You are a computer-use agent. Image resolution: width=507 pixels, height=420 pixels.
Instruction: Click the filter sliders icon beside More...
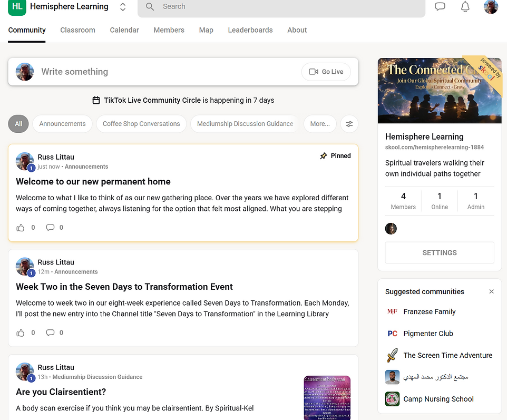[349, 124]
